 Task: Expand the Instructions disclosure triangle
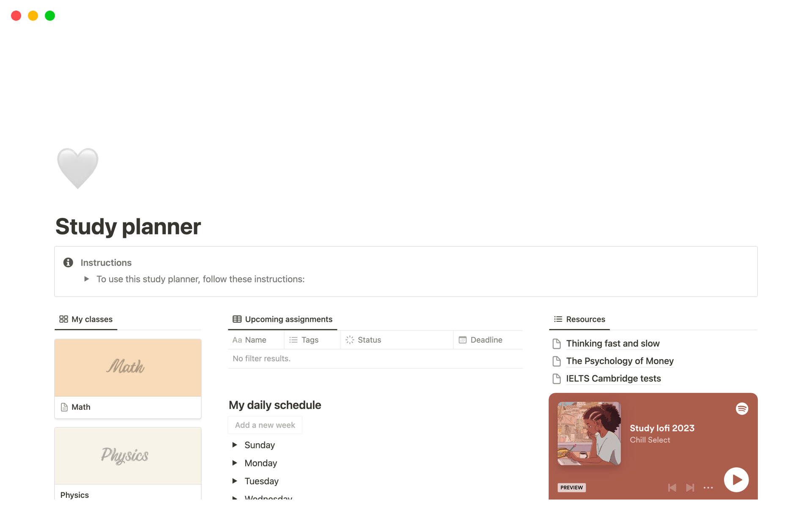86,279
